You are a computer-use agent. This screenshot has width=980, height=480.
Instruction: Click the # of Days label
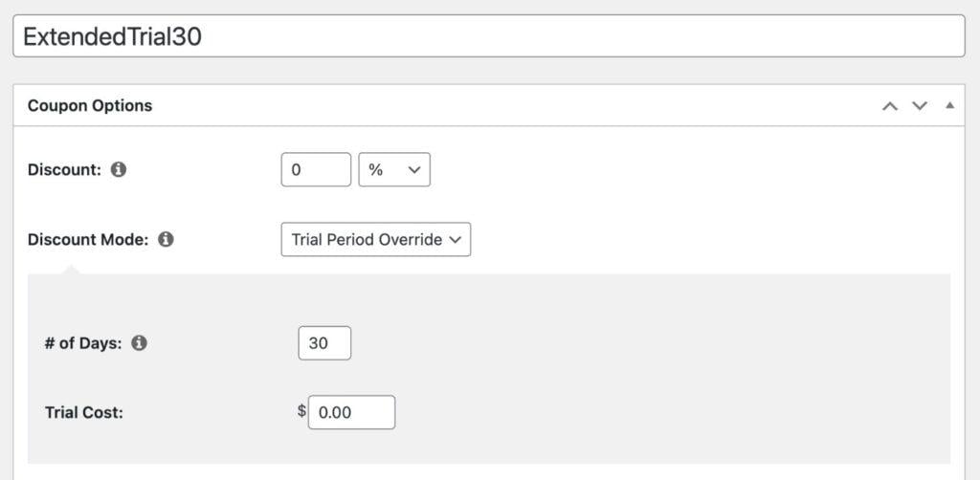click(83, 343)
